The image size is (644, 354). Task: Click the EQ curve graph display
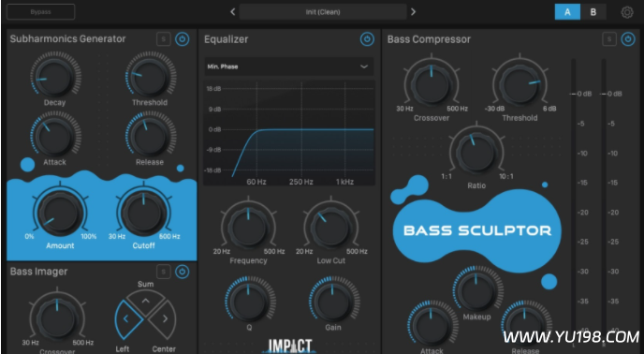pos(289,133)
